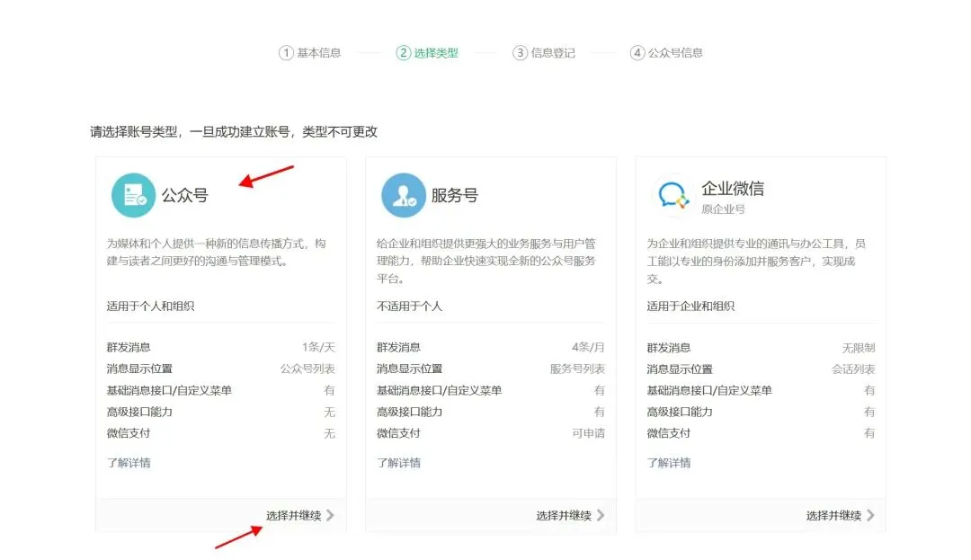The image size is (971, 560).
Task: Click the 不适用于个人 text
Action: (x=409, y=306)
